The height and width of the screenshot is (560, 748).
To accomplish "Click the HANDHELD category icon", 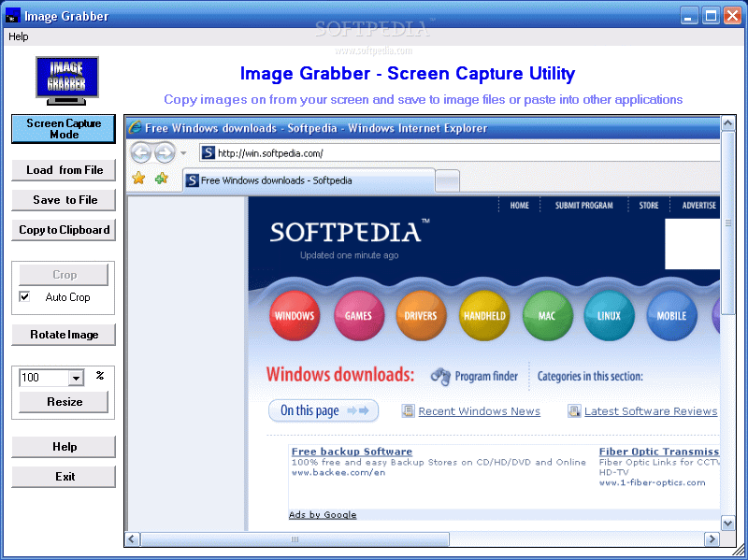I will point(484,316).
